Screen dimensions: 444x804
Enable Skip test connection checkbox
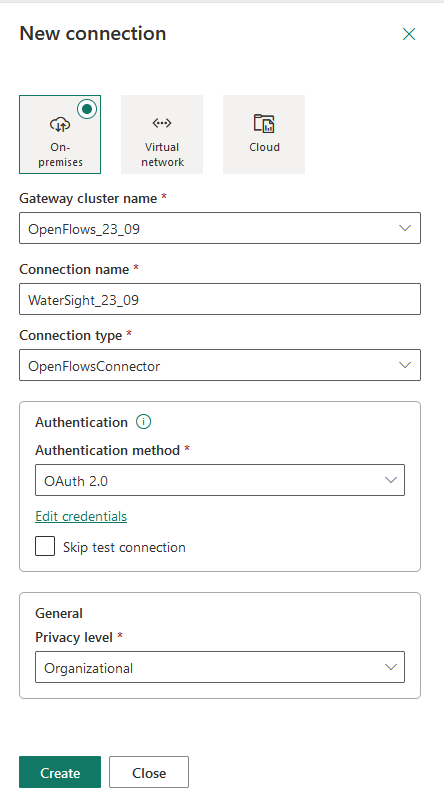point(45,547)
